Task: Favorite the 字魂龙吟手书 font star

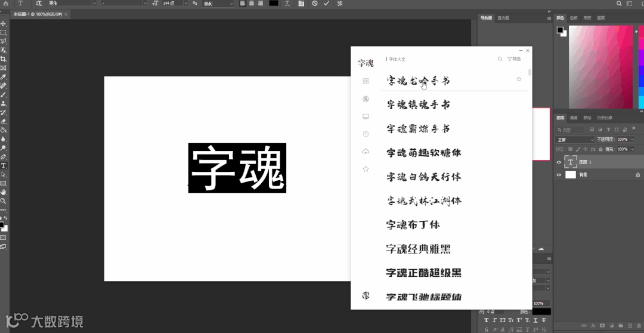Action: 519,79
